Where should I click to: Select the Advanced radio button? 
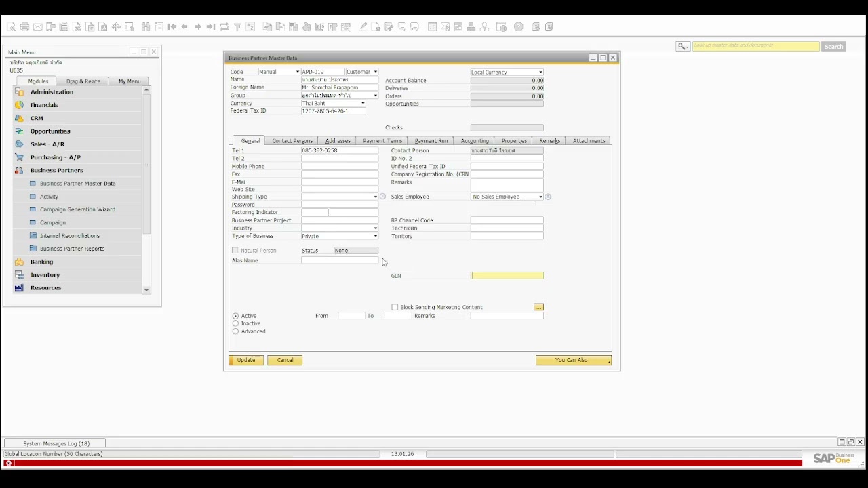(235, 331)
